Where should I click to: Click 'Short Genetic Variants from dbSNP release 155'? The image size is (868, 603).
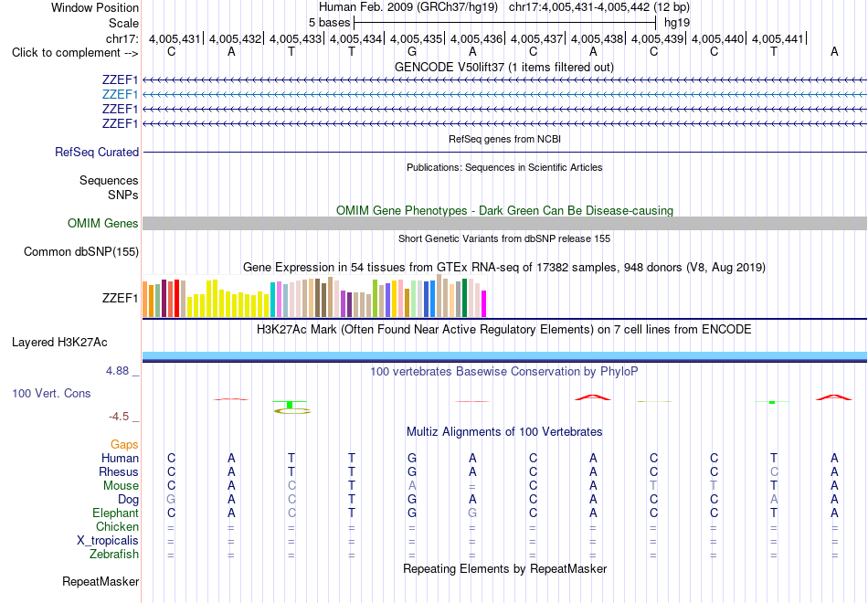point(504,238)
